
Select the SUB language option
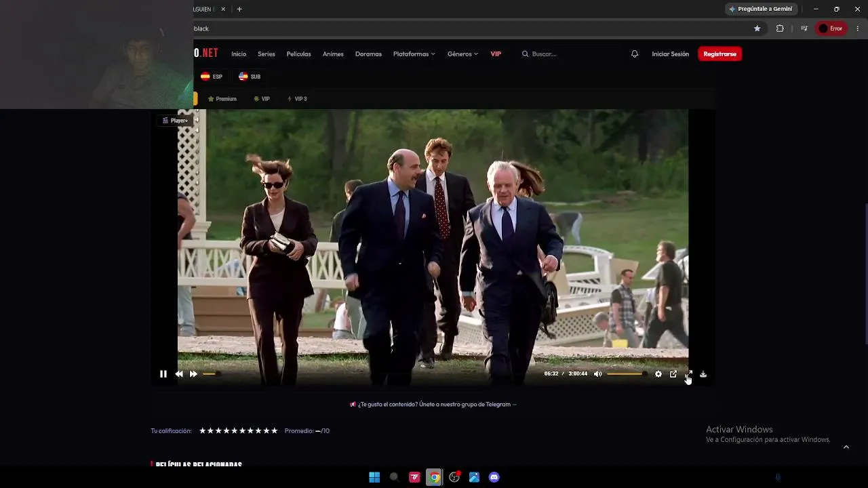click(250, 77)
